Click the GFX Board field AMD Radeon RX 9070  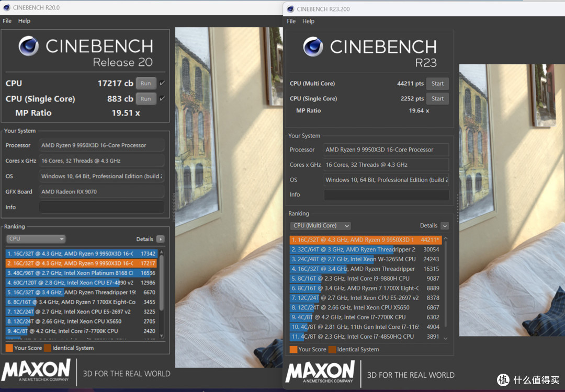point(101,192)
